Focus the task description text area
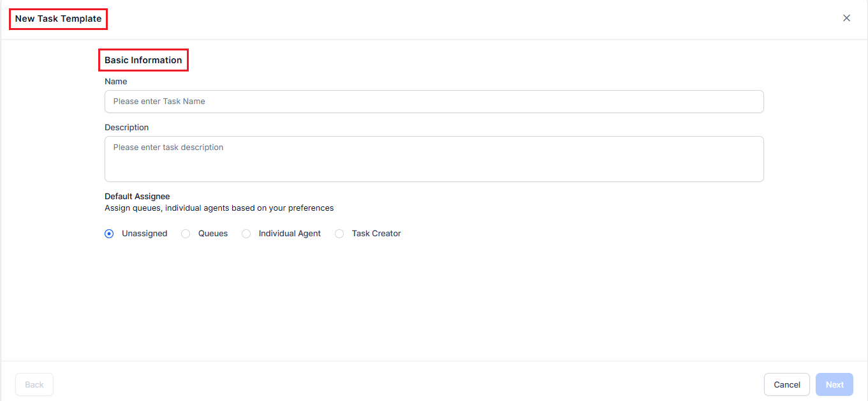The height and width of the screenshot is (401, 868). [434, 158]
